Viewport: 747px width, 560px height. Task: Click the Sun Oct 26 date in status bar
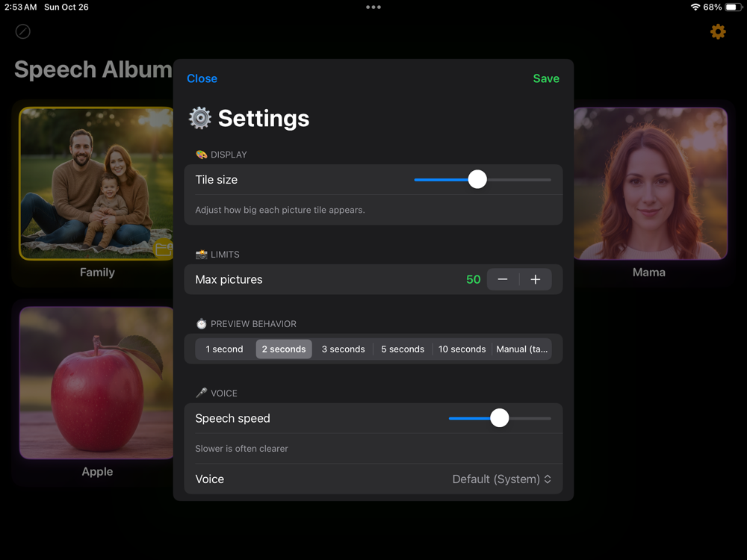tap(66, 7)
